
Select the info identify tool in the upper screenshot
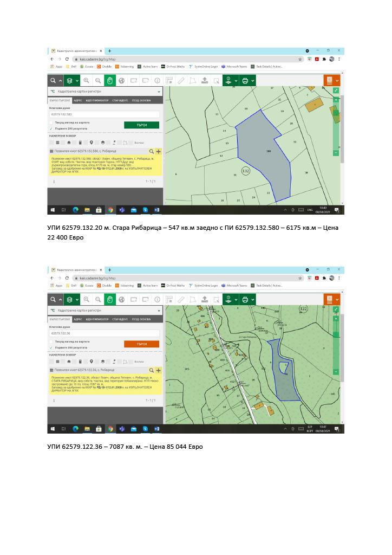[x=157, y=80]
